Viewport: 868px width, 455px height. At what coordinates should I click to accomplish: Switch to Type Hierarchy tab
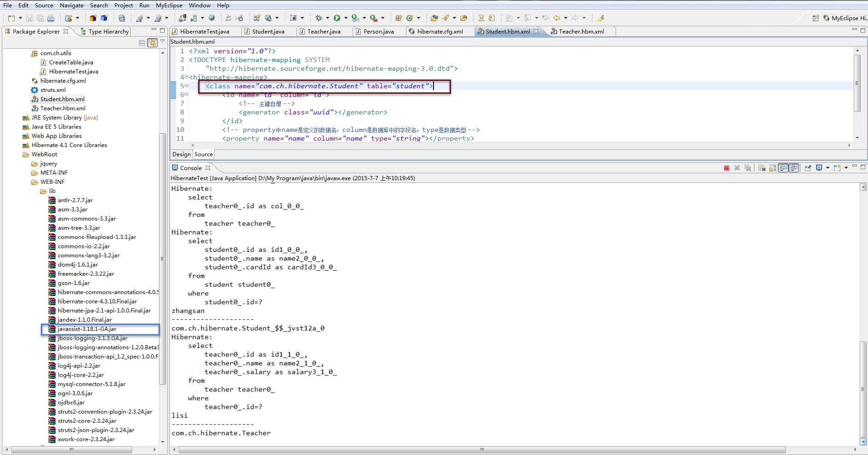click(104, 31)
